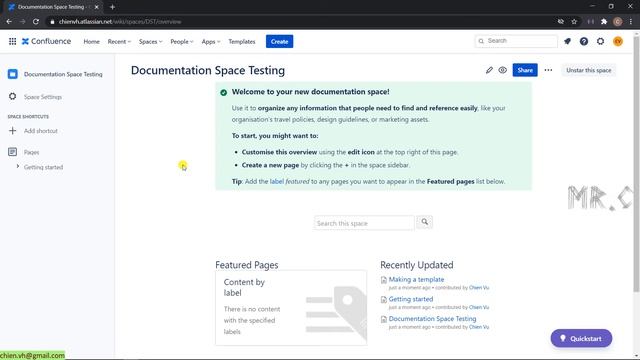Viewport: 640px width, 360px height.
Task: Edit page with the pencil icon
Action: pos(489,70)
